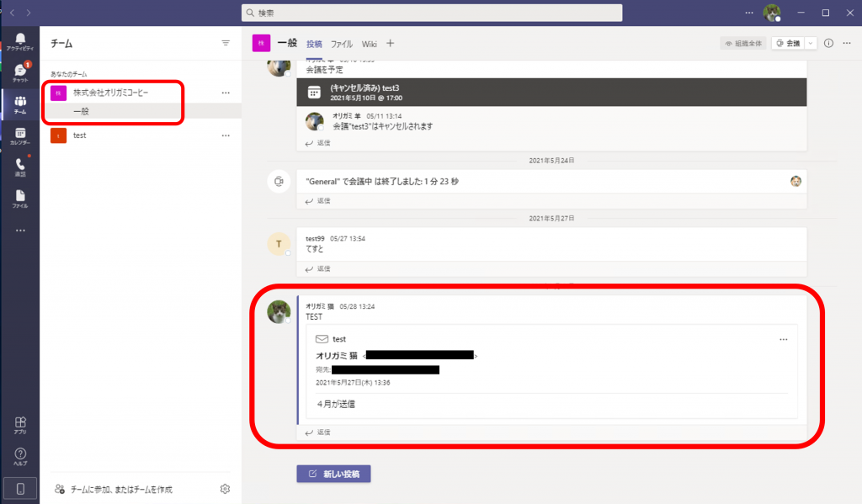
Task: Open Chat with unread badge
Action: coord(20,72)
